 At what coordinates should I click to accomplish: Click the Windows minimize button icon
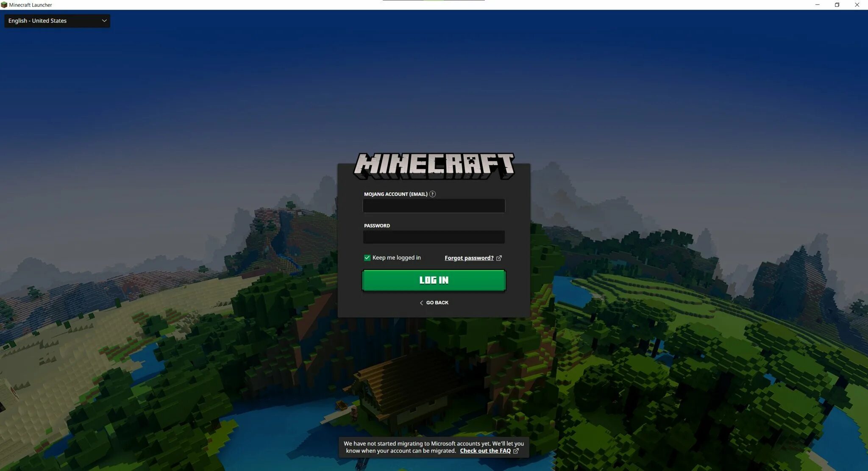pos(817,5)
